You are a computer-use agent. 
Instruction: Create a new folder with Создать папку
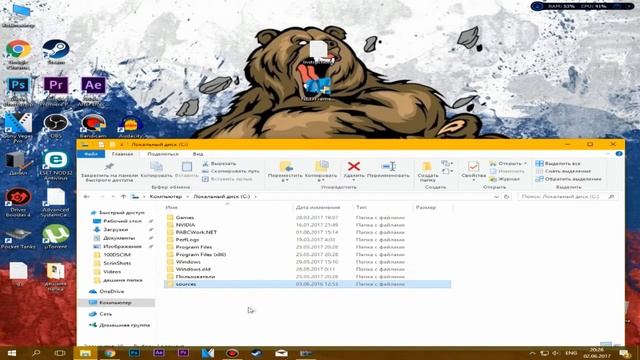click(x=427, y=171)
